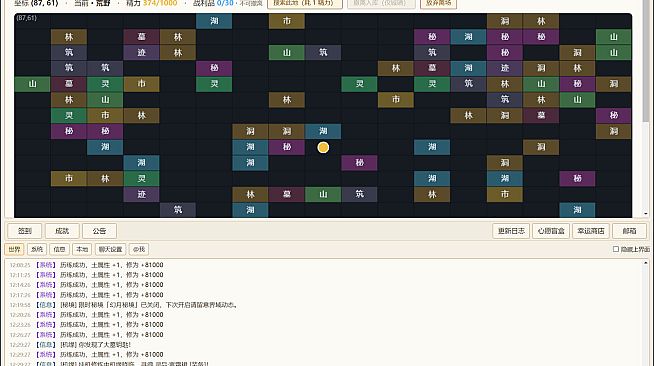Image resolution: width=654 pixels, height=366 pixels.
Task: Open the 更新日志 changelog
Action: tap(511, 231)
